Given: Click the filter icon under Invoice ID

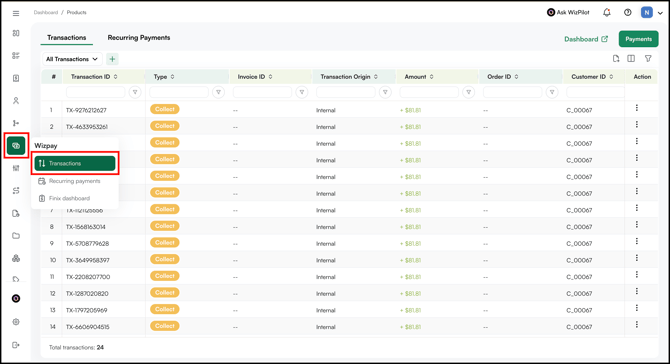Looking at the screenshot, I should pyautogui.click(x=302, y=92).
